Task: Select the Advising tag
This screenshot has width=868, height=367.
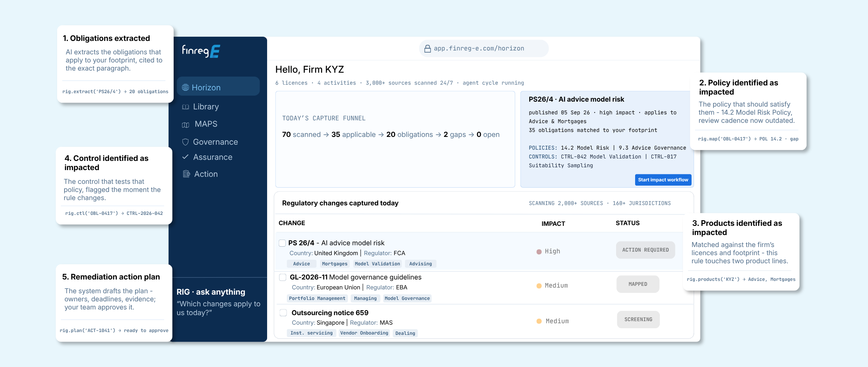Action: pyautogui.click(x=421, y=264)
